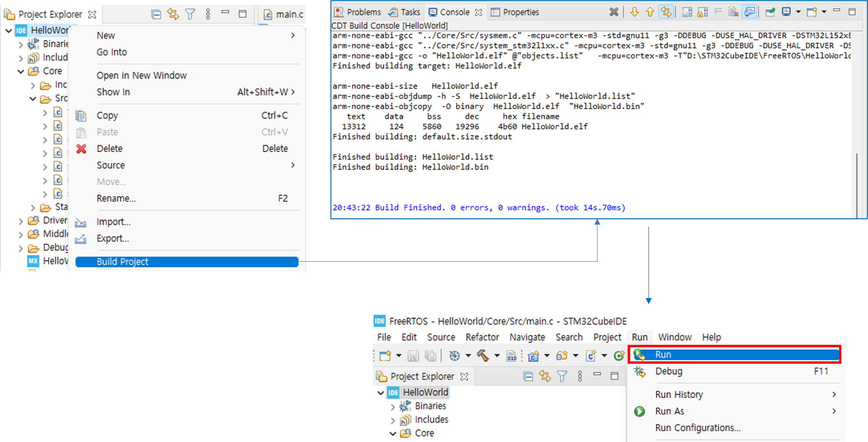Click the new C project icon in toolbar

533,356
